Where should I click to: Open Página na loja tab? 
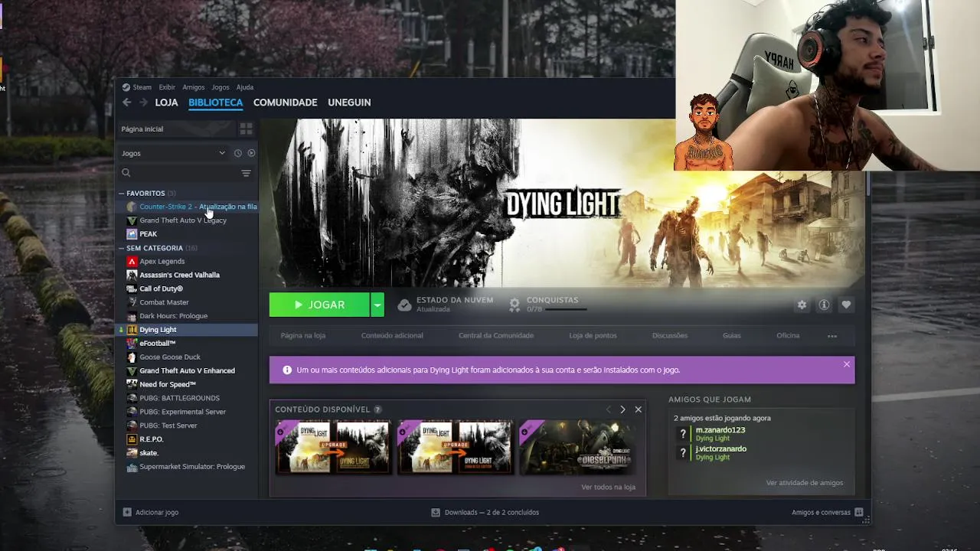[x=303, y=335]
